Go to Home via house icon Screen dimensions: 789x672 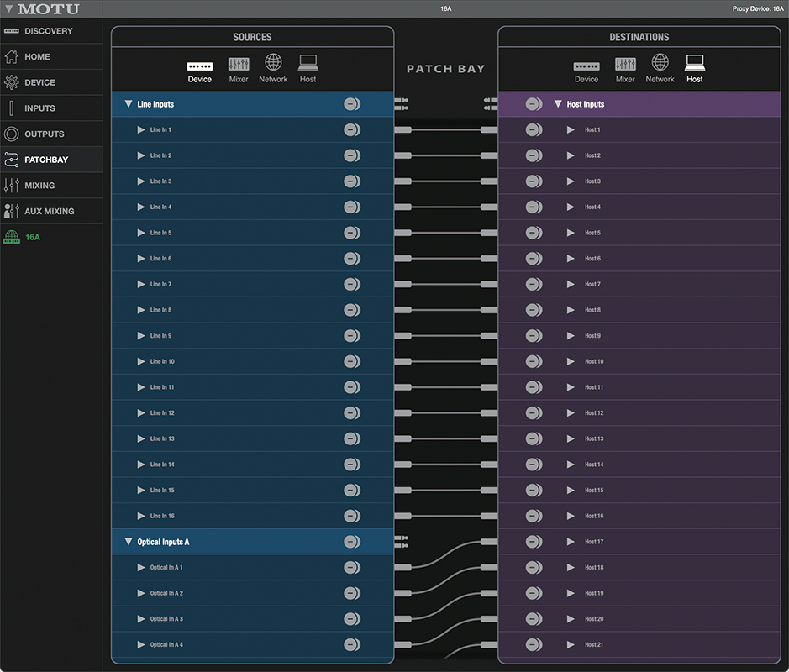[x=12, y=57]
